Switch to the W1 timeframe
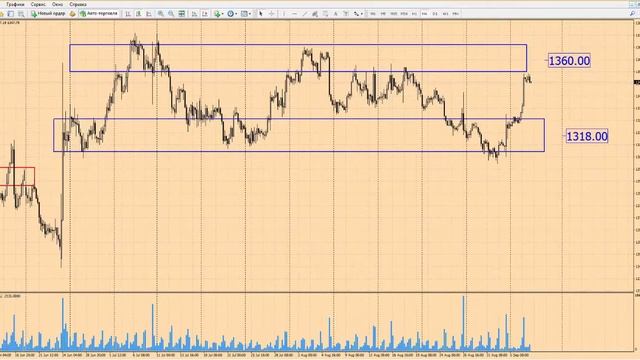This screenshot has width=640, height=360. click(x=445, y=14)
